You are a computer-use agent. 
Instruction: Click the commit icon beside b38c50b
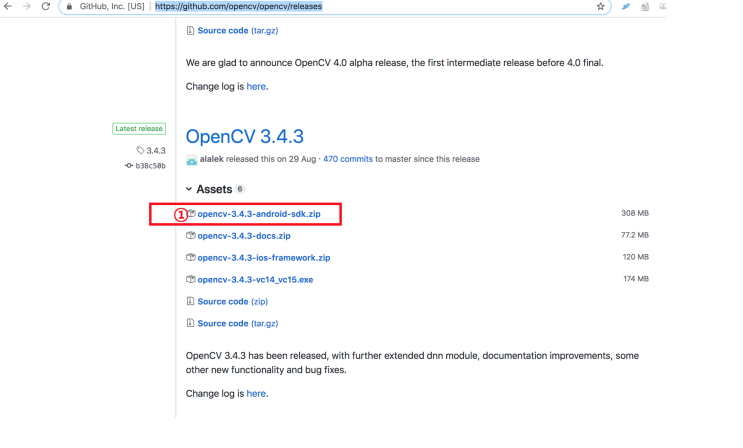[x=129, y=166]
